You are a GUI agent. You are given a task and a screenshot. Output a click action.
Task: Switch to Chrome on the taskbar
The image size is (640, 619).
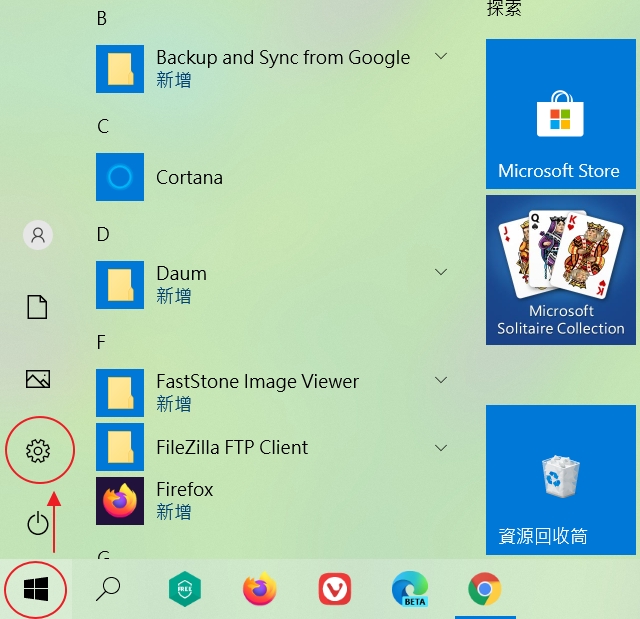coord(484,589)
